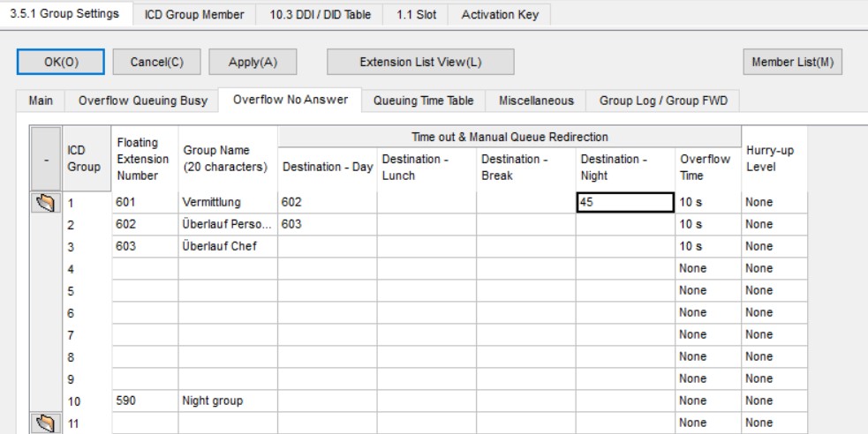Click the Destination - Break cell for group 2
Viewport: 868px width, 434px height.
[x=526, y=224]
